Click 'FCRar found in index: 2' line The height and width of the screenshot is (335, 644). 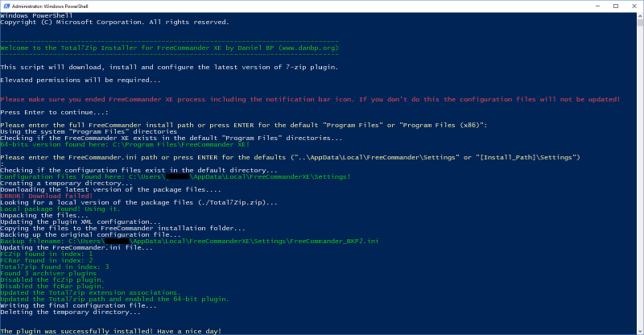click(x=47, y=261)
